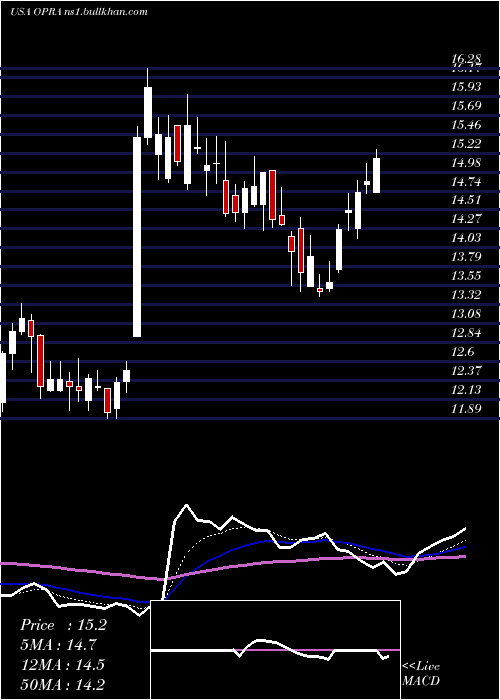
Task: Click the 15.69 price axis label
Action: [x=467, y=105]
